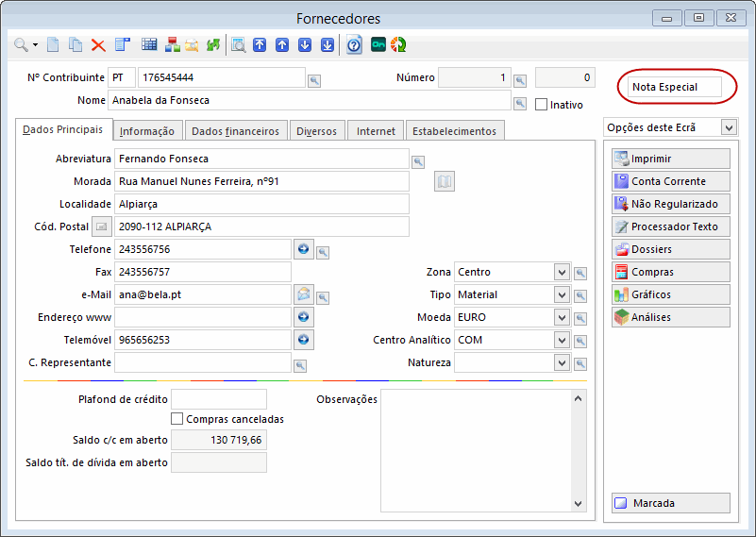Open the Dados financeiros tab
The image size is (756, 537).
point(235,130)
